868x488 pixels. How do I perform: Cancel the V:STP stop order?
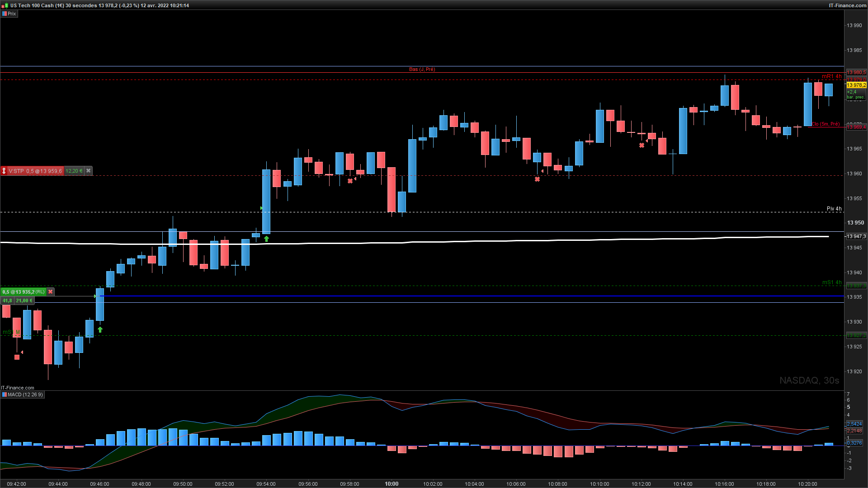point(89,171)
